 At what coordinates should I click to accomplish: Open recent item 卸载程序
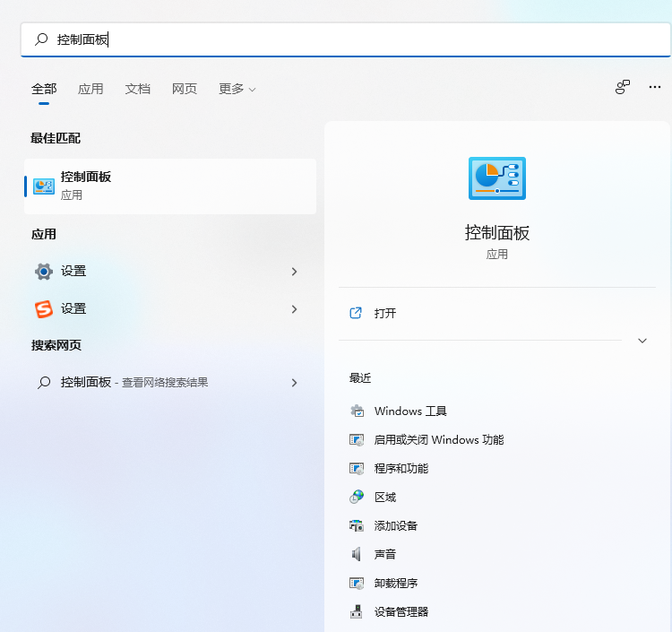pos(395,584)
